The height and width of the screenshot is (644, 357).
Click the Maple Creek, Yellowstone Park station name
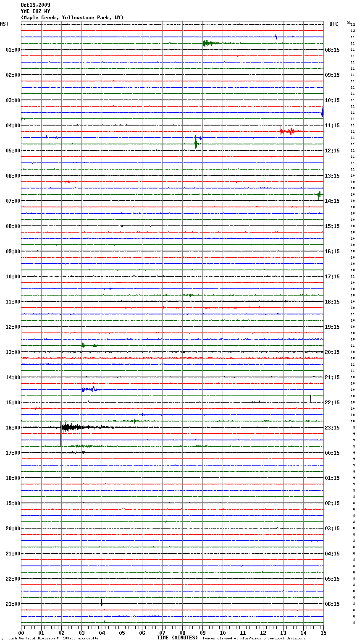click(x=72, y=18)
